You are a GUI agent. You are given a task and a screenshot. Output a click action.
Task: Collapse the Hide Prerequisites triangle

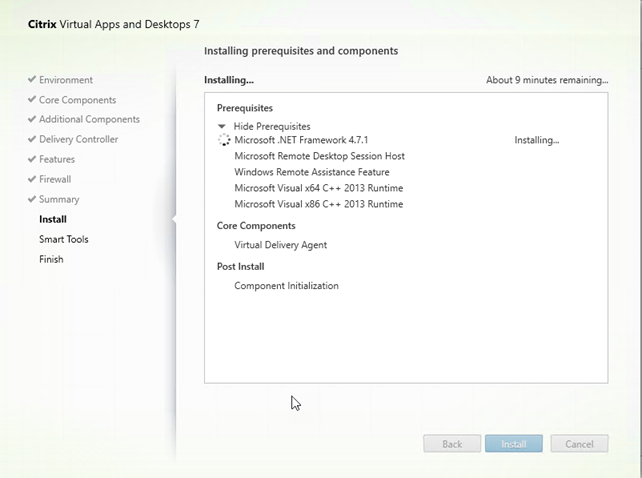click(222, 126)
